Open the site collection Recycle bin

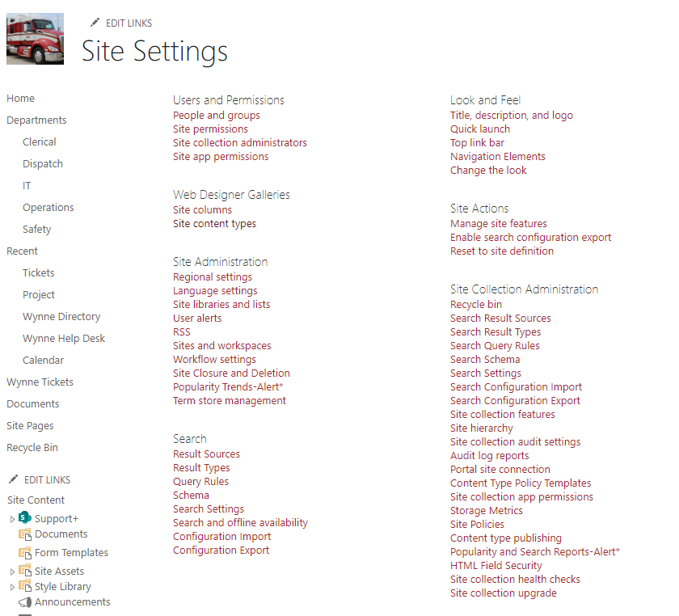coord(476,304)
